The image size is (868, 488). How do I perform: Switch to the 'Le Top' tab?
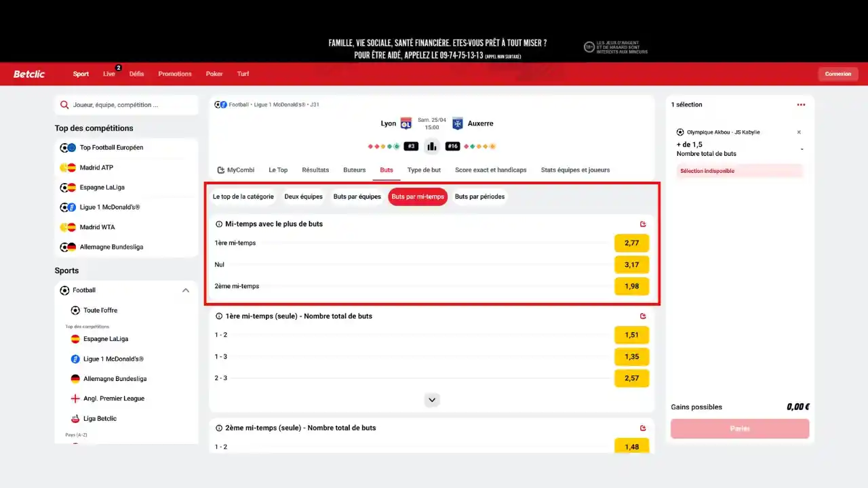coord(278,170)
